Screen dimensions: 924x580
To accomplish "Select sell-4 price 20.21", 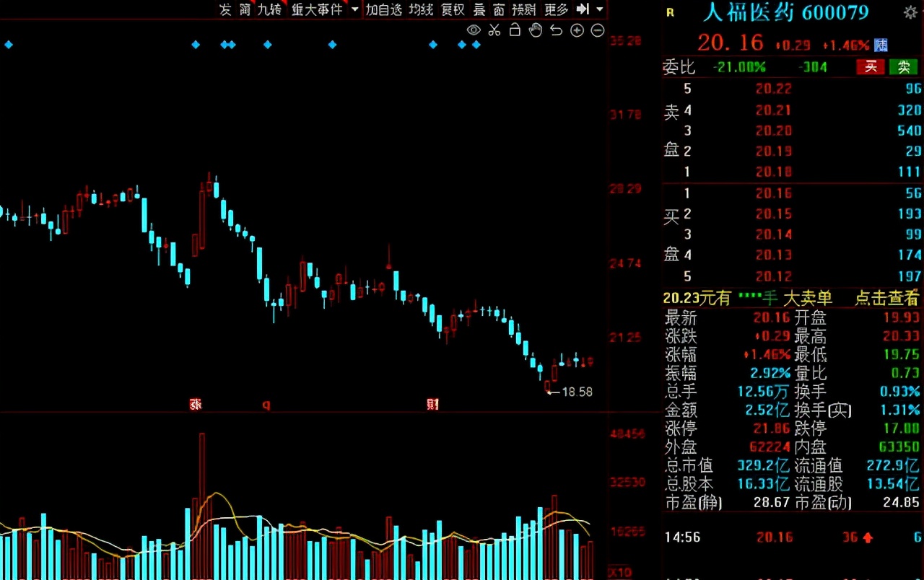I will point(774,110).
